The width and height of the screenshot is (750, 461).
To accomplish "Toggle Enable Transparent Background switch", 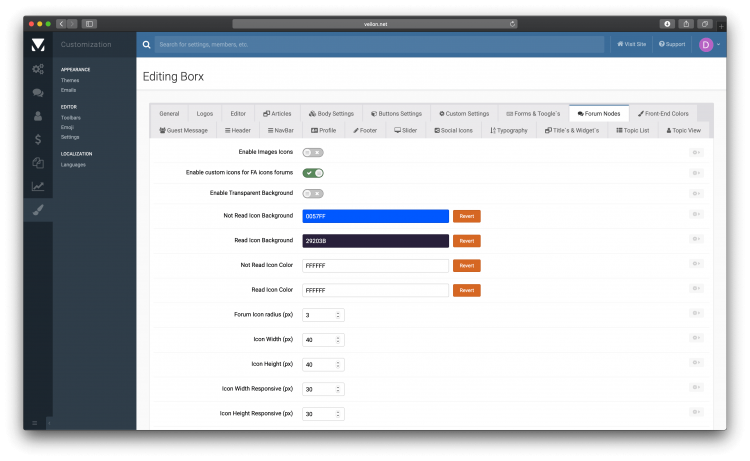I will coord(313,194).
